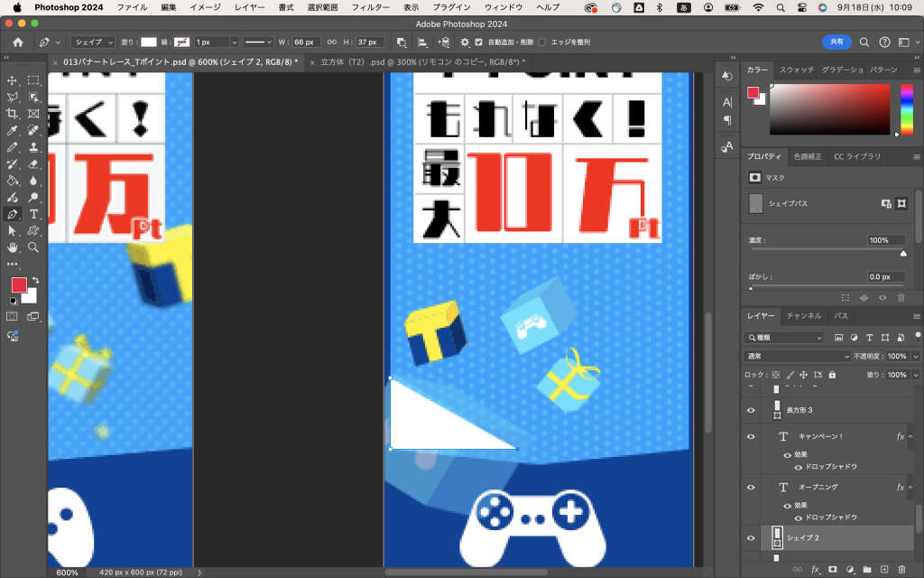Choose the Horizontal Type tool
This screenshot has height=578, width=924.
(x=33, y=214)
